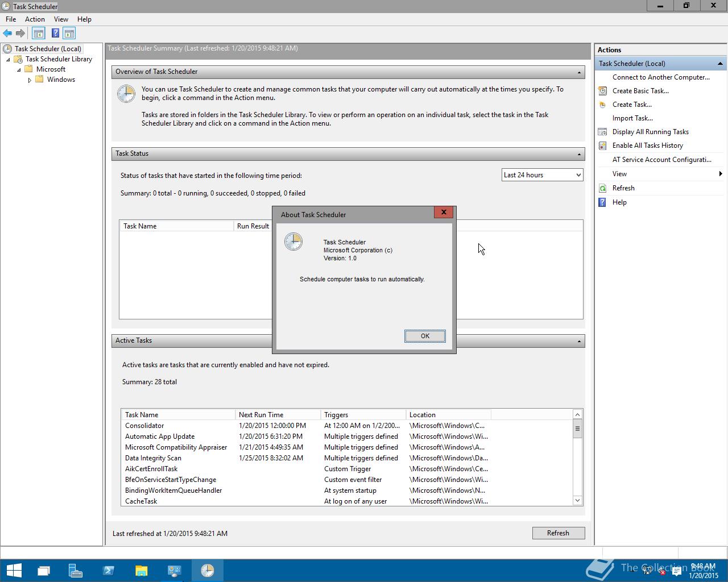Sort Active Tasks by Triggers column

[363, 415]
